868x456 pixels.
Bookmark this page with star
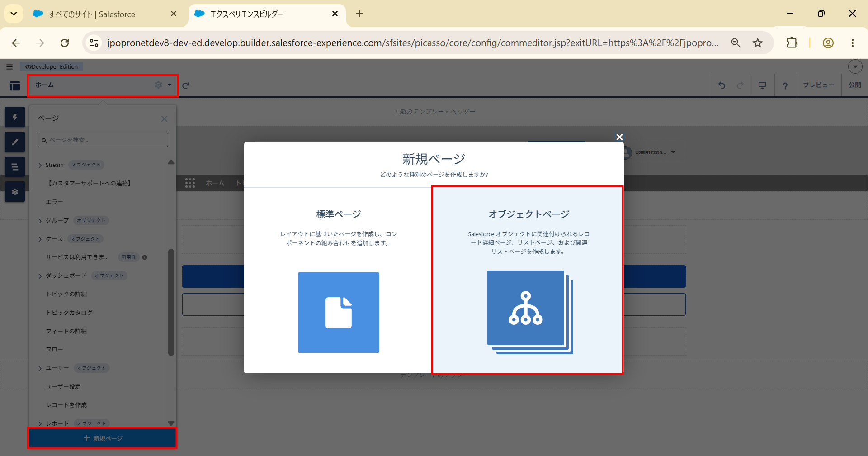coord(758,43)
